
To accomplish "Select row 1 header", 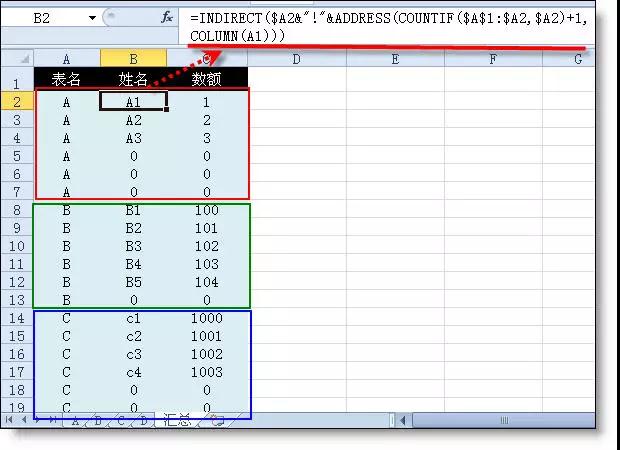I will (x=17, y=79).
